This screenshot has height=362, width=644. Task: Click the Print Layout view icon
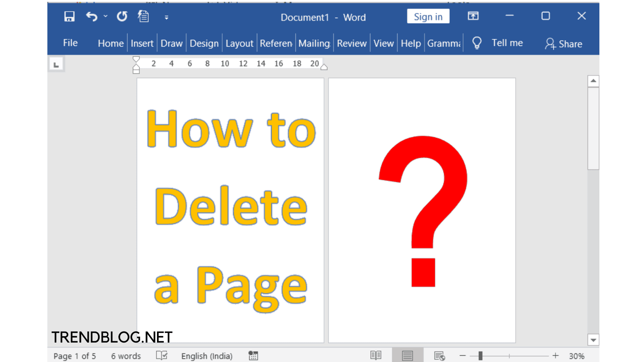point(408,356)
